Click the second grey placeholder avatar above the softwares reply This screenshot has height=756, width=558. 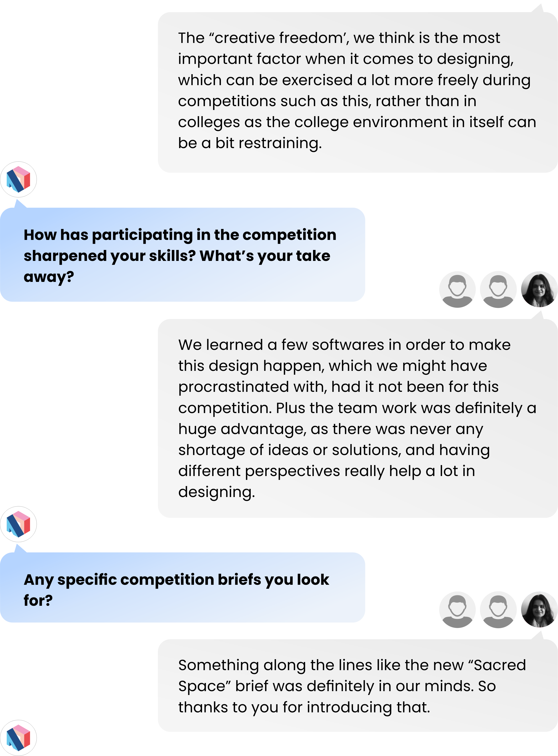[x=498, y=289]
